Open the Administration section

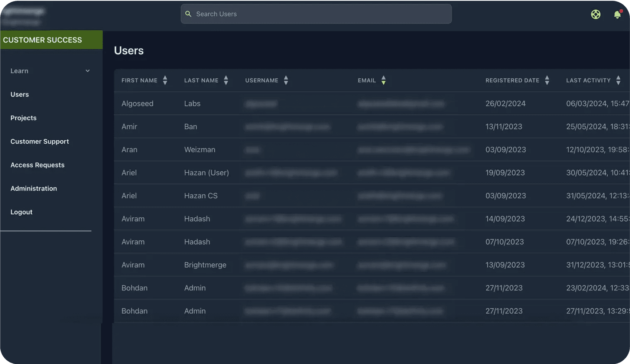pyautogui.click(x=34, y=188)
